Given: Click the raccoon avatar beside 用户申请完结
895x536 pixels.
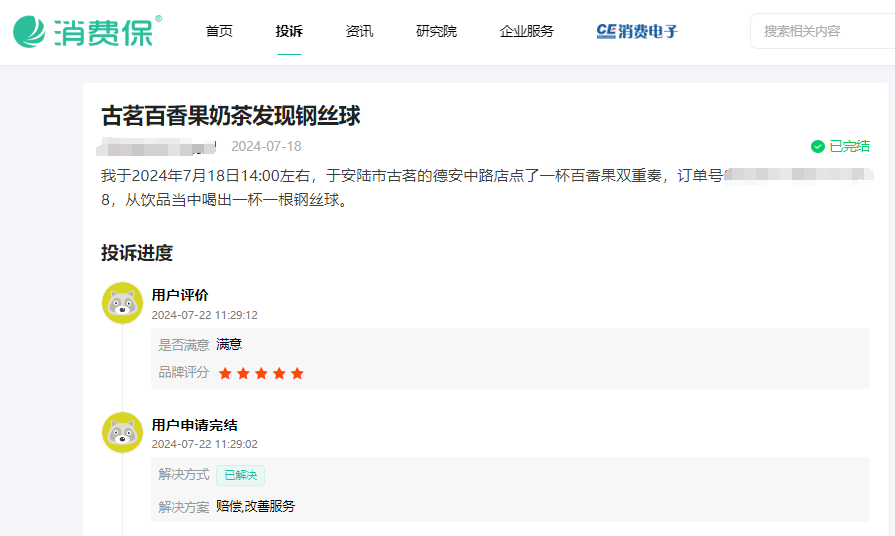Looking at the screenshot, I should pyautogui.click(x=122, y=432).
